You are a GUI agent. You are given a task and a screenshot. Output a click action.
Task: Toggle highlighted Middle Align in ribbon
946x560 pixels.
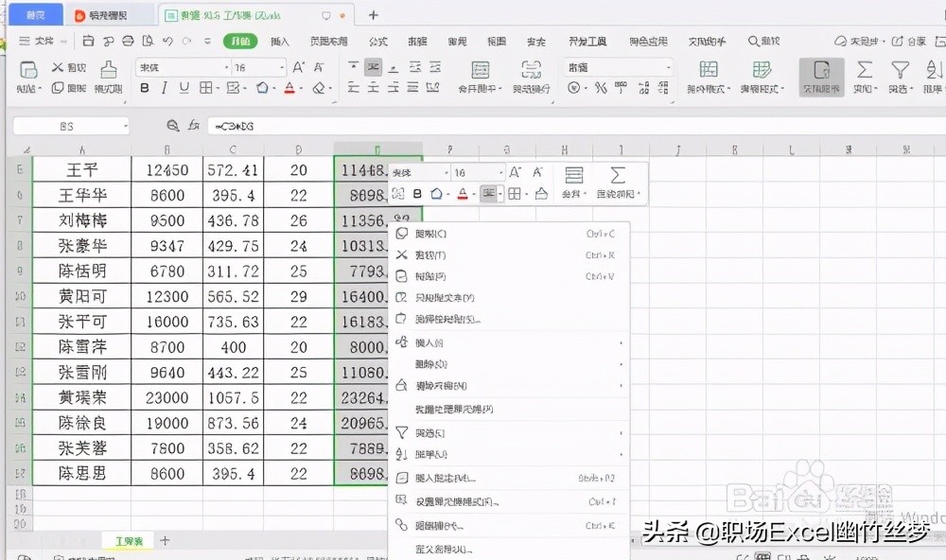tap(374, 67)
